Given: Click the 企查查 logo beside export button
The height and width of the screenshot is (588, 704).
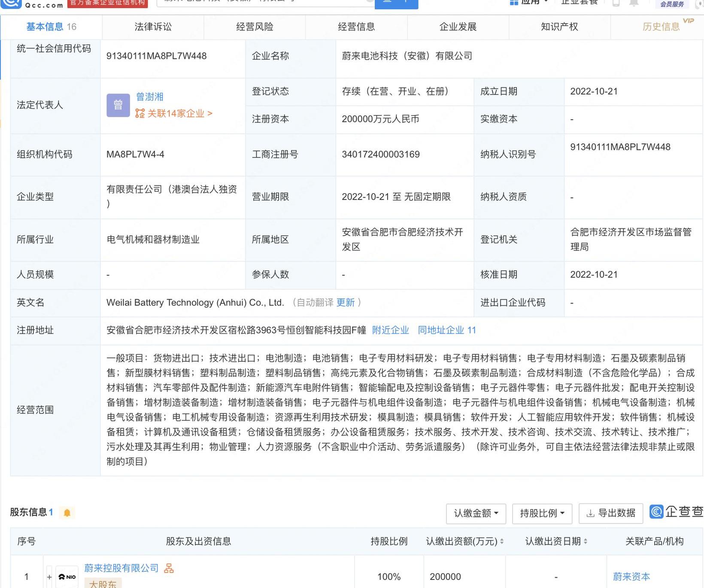Looking at the screenshot, I should 677,512.
